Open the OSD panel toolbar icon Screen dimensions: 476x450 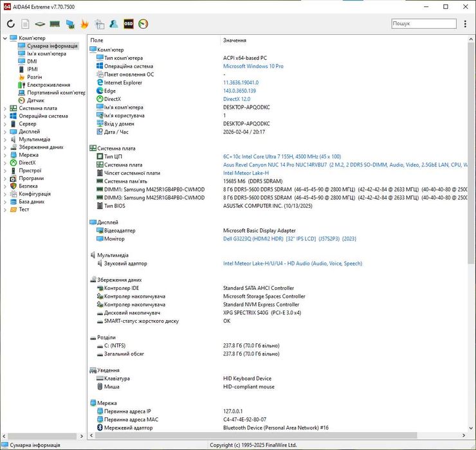point(129,24)
